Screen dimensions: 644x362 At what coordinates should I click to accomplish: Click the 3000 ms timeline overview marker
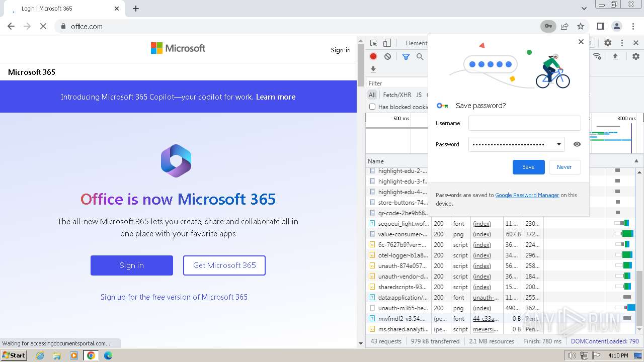(626, 119)
